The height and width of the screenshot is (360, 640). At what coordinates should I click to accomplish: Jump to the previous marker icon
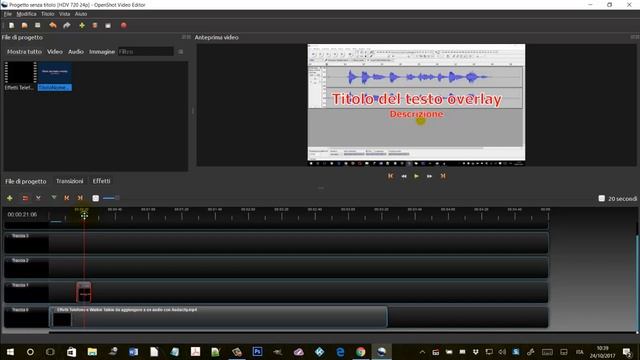pos(67,198)
